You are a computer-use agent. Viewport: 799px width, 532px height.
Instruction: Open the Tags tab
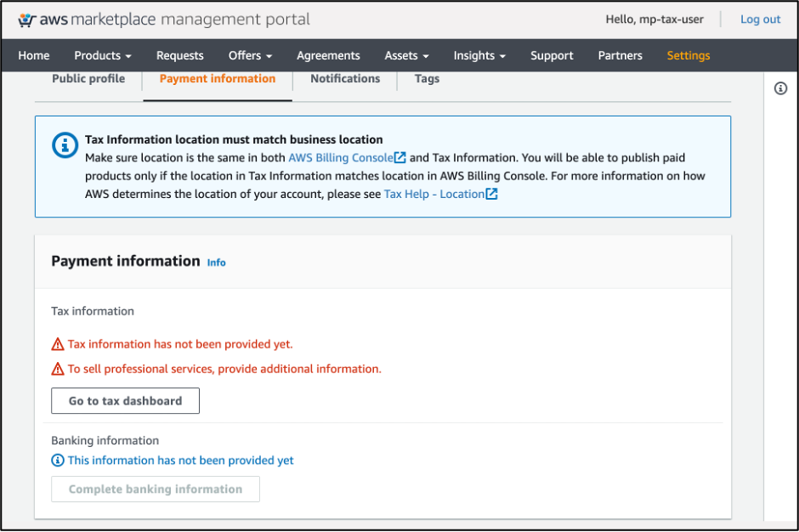[x=427, y=78]
